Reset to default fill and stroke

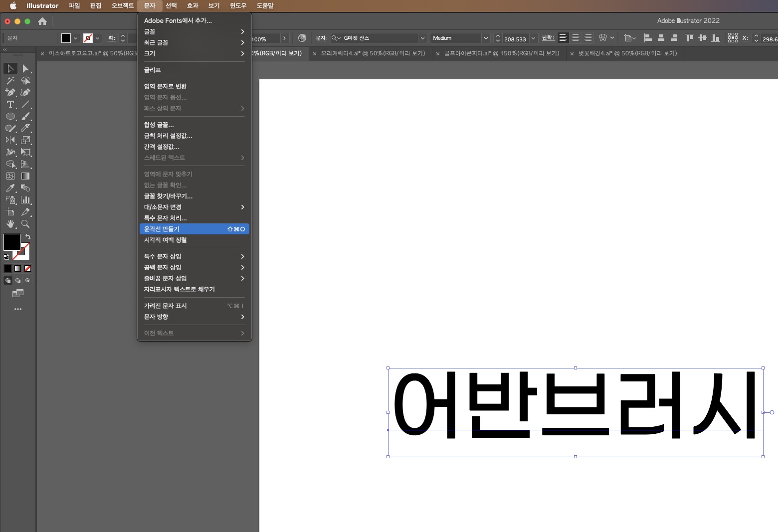tap(6, 257)
